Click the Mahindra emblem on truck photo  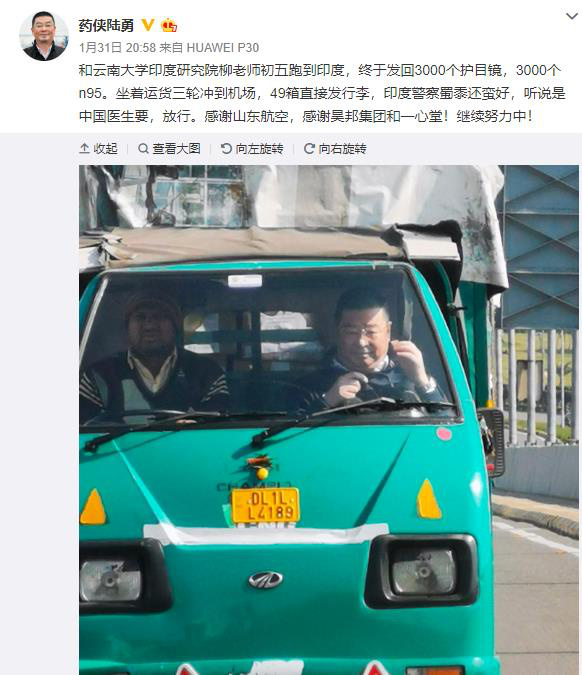265,580
